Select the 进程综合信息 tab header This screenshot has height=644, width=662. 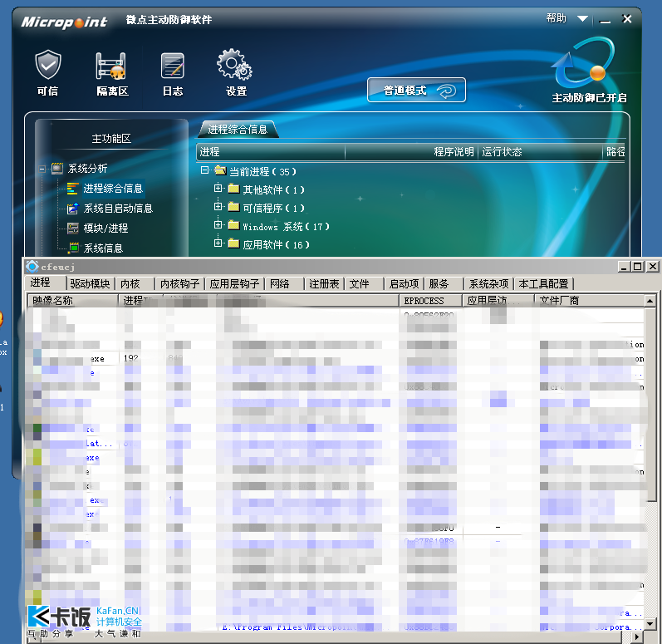[238, 130]
